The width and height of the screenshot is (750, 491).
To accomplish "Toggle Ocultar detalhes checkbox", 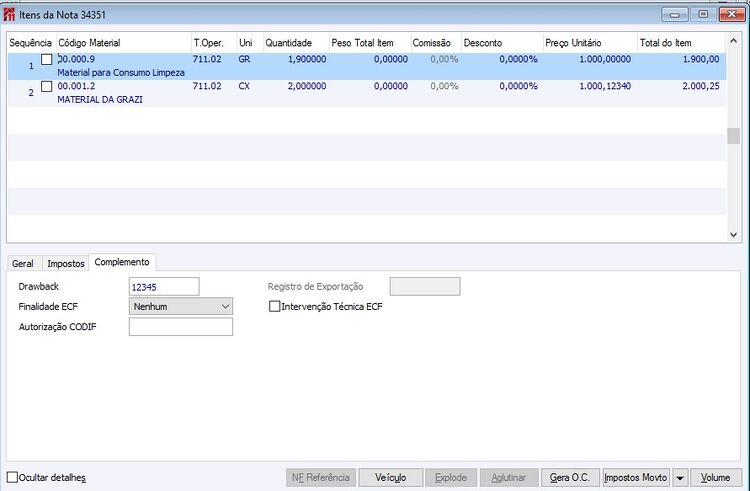I will coord(12,477).
